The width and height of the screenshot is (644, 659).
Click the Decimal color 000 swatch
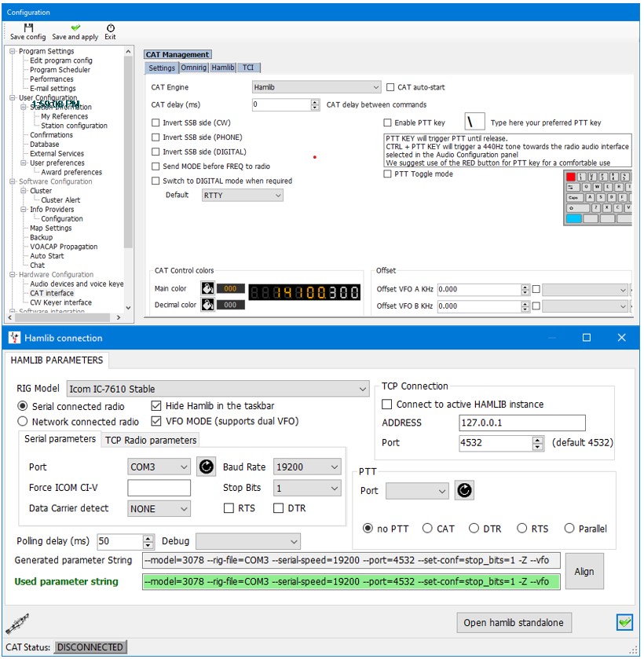tap(230, 305)
